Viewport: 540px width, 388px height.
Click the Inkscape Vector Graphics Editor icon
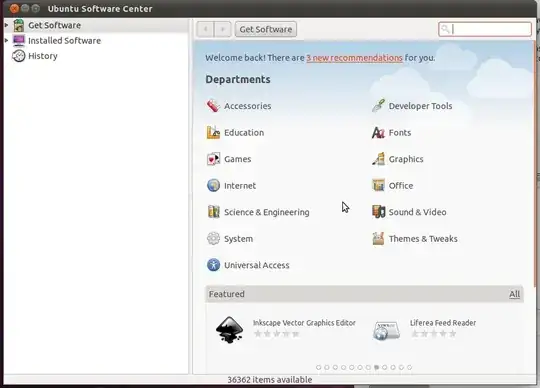(229, 330)
